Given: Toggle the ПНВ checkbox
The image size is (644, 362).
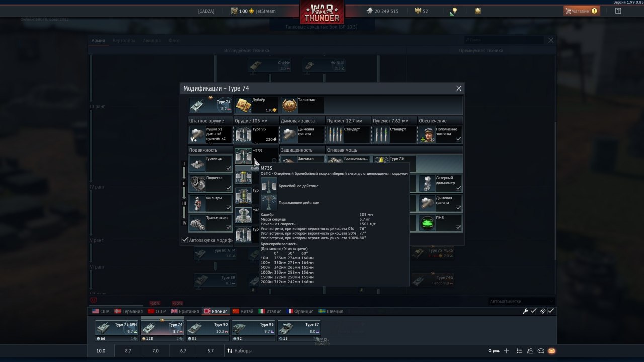Looking at the screenshot, I should click(x=458, y=227).
